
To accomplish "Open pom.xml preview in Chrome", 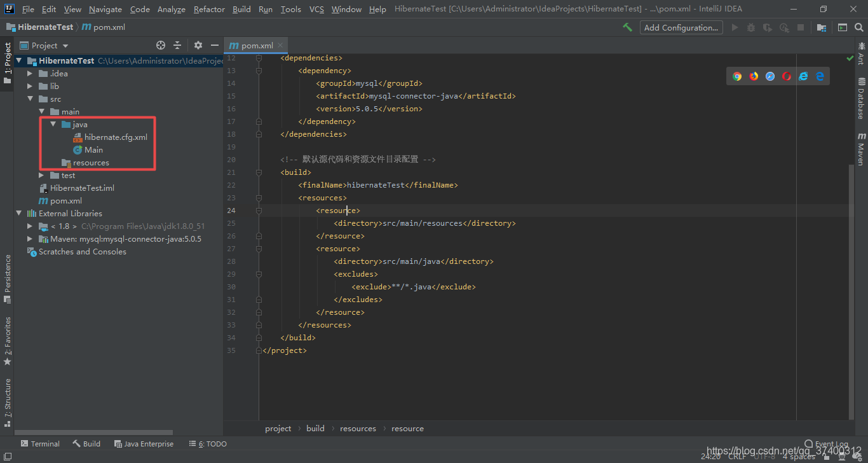I will pos(737,76).
